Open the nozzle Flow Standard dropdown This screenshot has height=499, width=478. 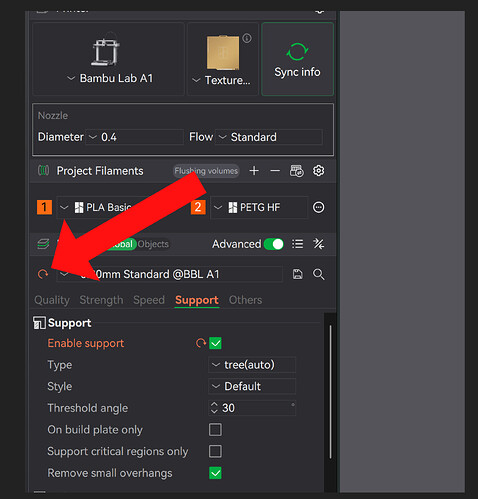[269, 137]
